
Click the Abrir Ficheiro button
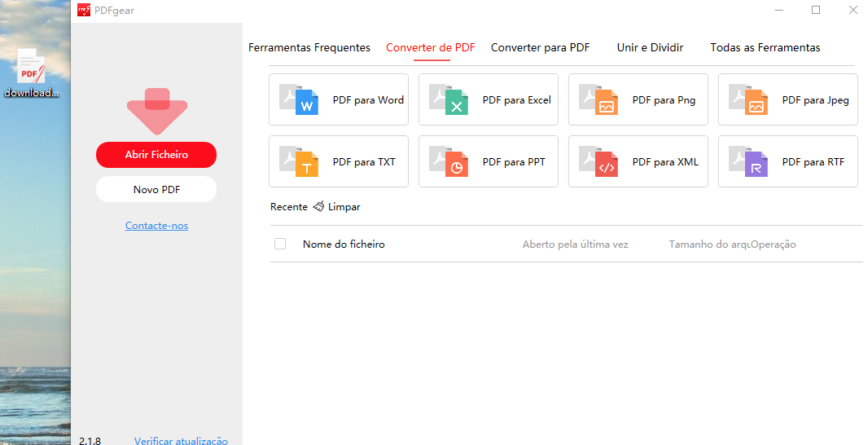pos(156,155)
